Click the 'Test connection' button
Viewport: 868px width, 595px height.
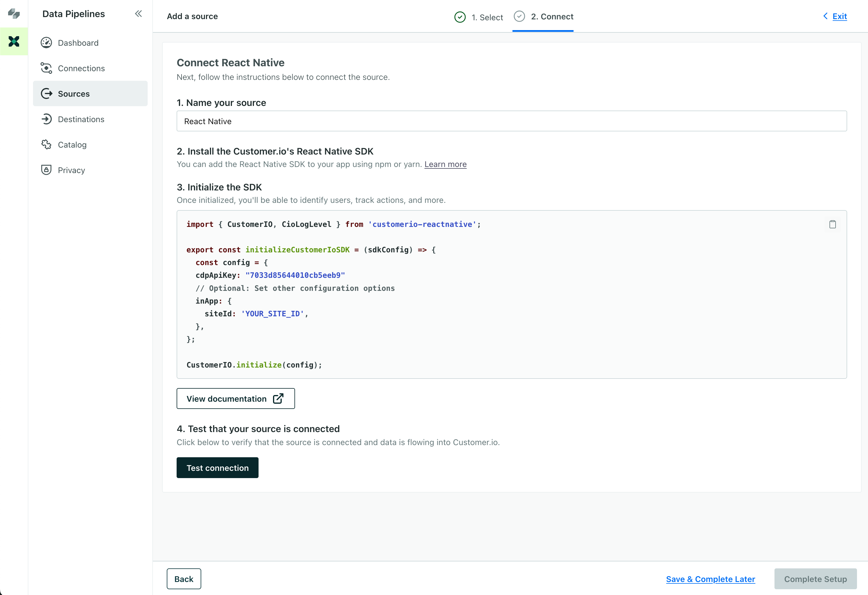(x=218, y=468)
